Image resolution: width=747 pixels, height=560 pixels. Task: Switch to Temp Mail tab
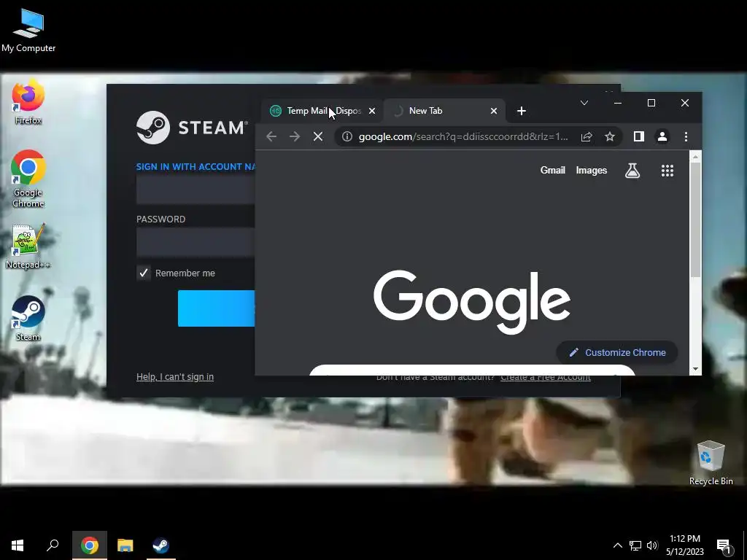[322, 111]
